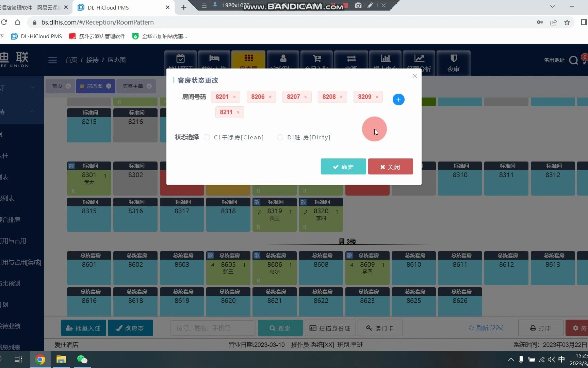The image size is (588, 368).
Task: Select room 8605 card
Action: click(228, 268)
